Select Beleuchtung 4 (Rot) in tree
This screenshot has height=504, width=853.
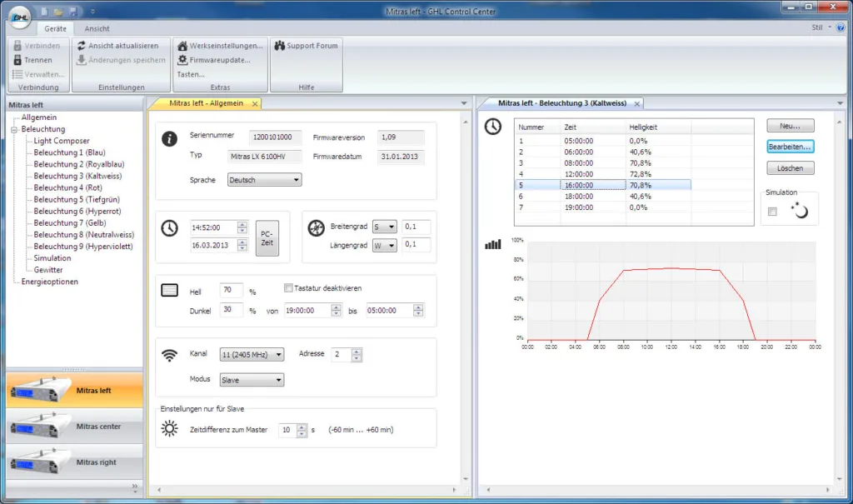67,188
